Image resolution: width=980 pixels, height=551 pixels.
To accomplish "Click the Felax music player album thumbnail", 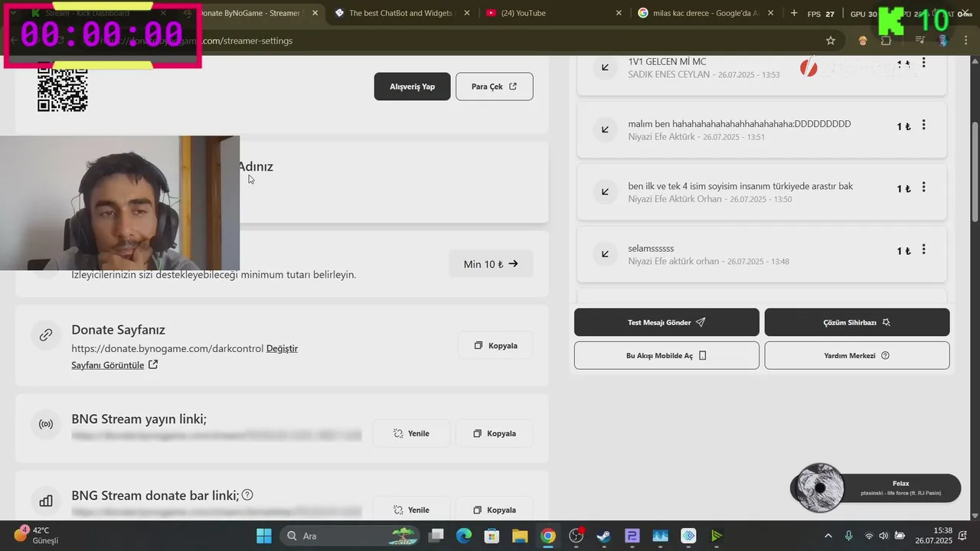I will tap(820, 487).
